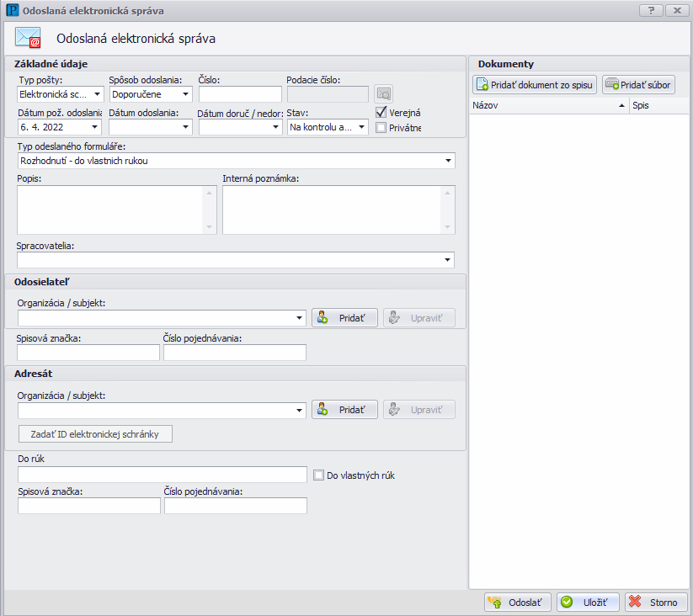This screenshot has width=693, height=616.
Task: Click the Pridať súbor button
Action: point(638,85)
